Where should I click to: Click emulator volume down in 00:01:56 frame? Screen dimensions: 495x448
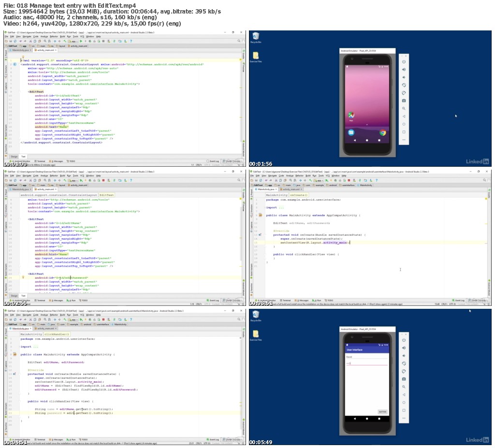tap(404, 77)
